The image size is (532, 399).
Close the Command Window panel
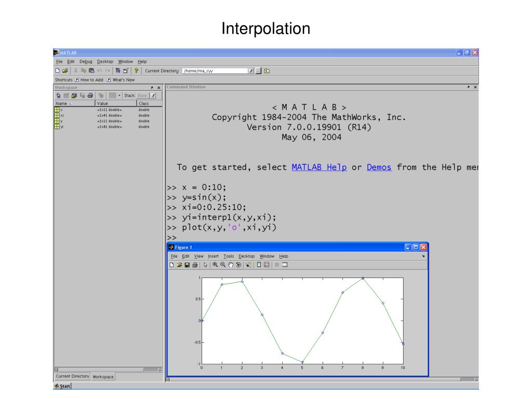tap(475, 87)
